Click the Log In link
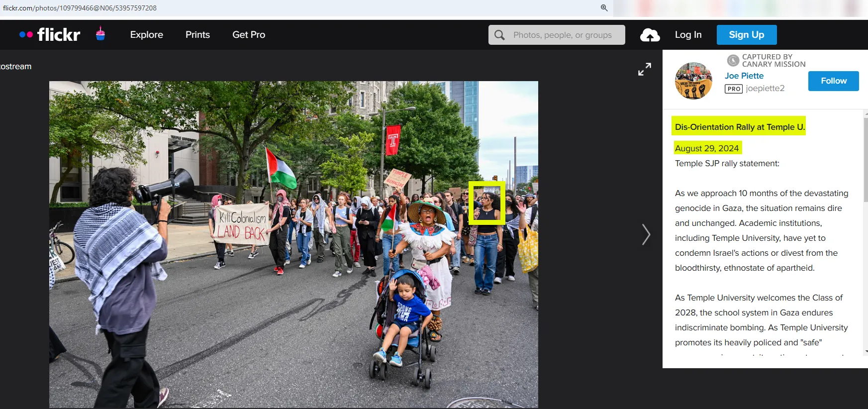 (688, 35)
